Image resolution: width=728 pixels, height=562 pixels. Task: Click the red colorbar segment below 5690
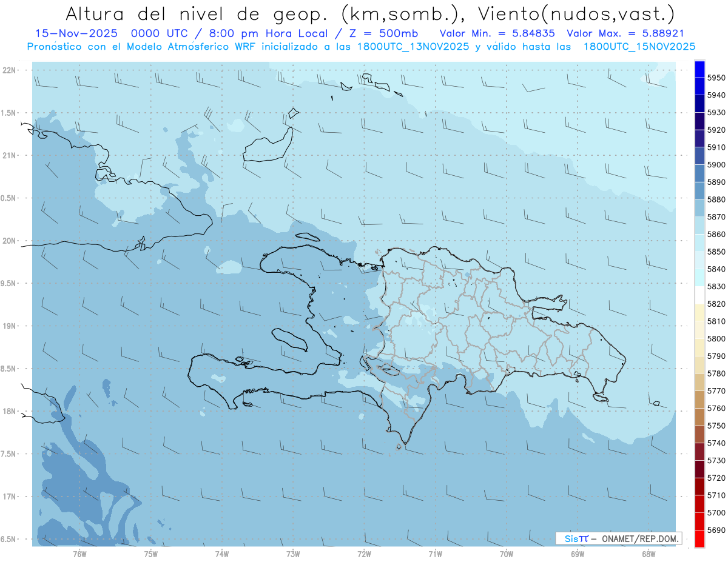pos(699,538)
